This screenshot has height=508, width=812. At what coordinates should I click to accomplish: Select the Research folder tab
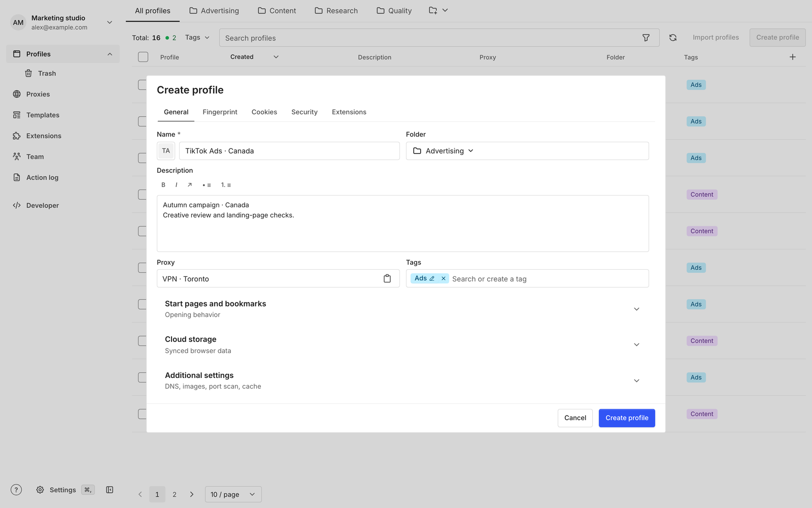coord(336,11)
